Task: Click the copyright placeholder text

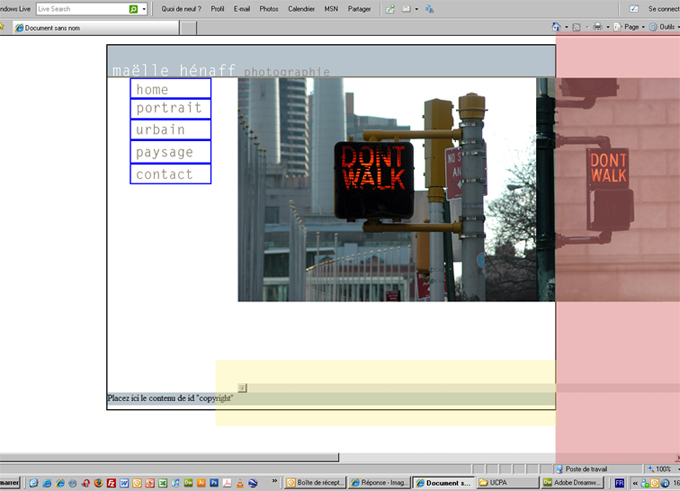Action: 170,398
